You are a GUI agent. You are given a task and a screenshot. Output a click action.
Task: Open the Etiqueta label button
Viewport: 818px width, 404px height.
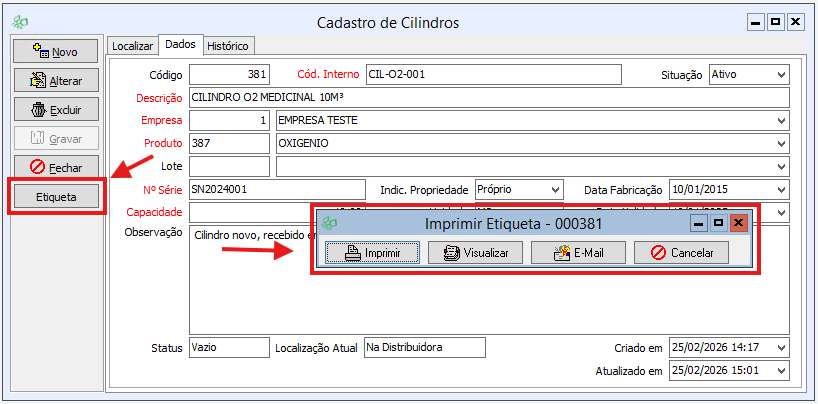click(56, 197)
